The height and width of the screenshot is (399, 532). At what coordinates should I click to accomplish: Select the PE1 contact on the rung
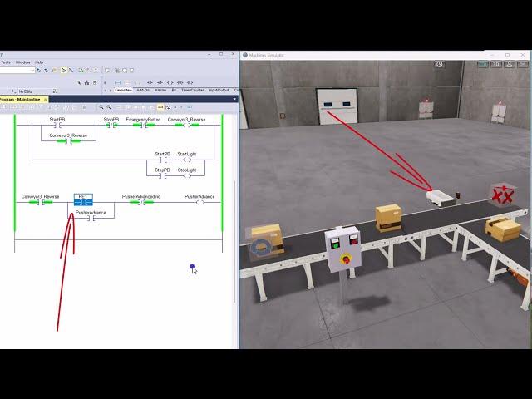83,199
